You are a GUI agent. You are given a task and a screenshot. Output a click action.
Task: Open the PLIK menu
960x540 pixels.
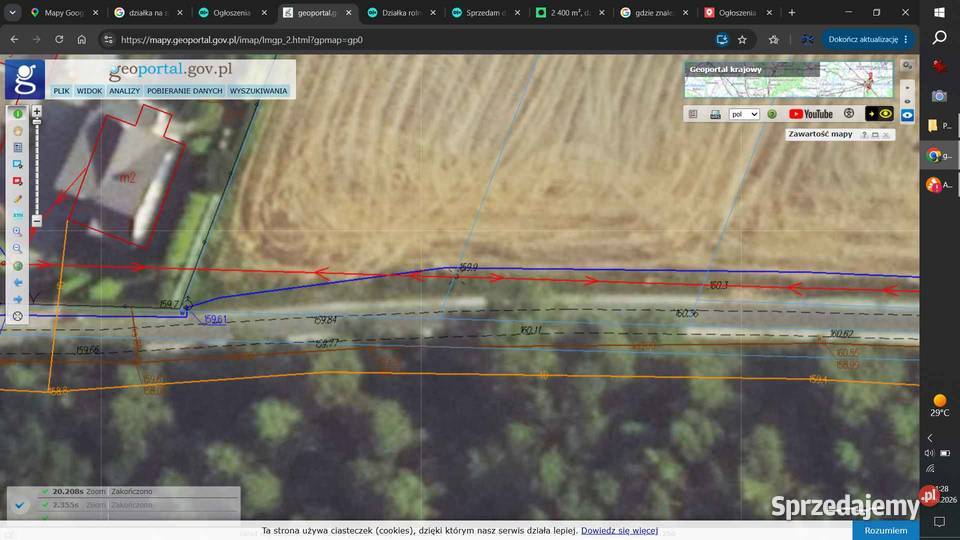61,91
